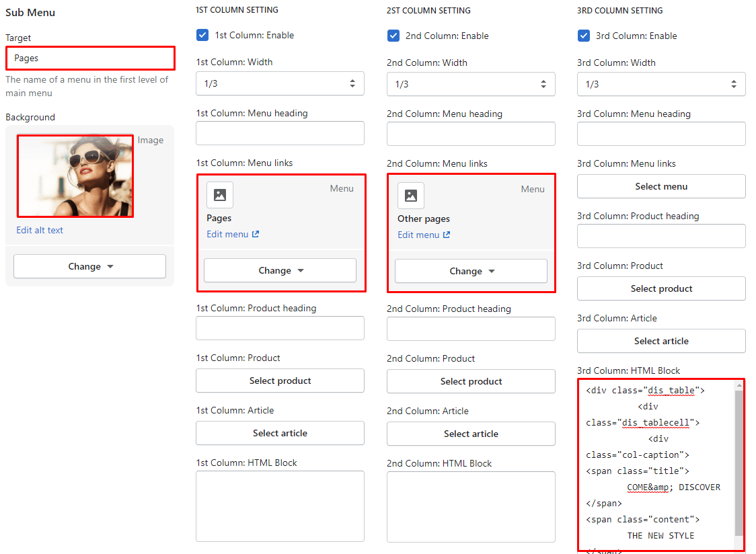The height and width of the screenshot is (554, 756).
Task: Focus 1st Column: Menu heading field
Action: (280, 133)
